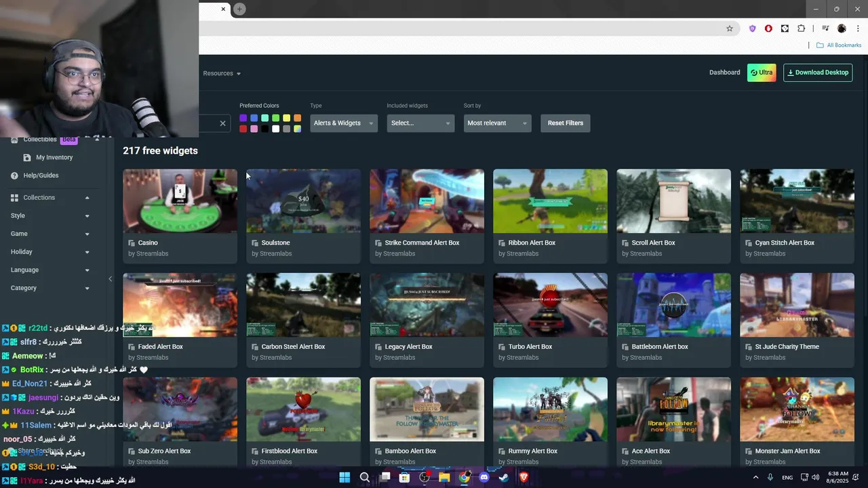Open the All Bookmarks folder
This screenshot has width=868, height=488.
pyautogui.click(x=839, y=45)
